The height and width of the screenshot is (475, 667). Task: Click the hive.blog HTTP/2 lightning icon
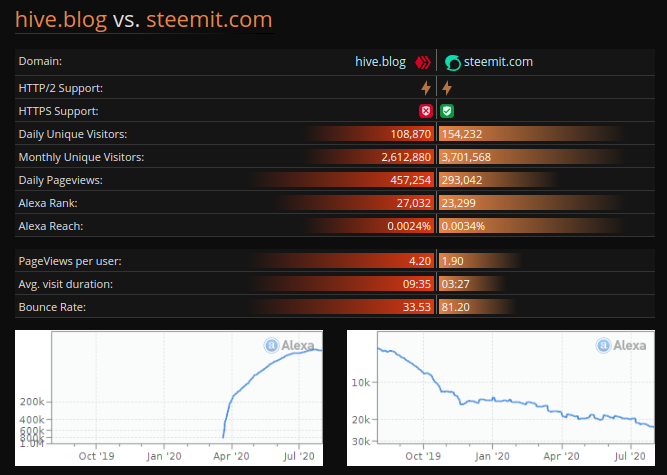(x=426, y=88)
